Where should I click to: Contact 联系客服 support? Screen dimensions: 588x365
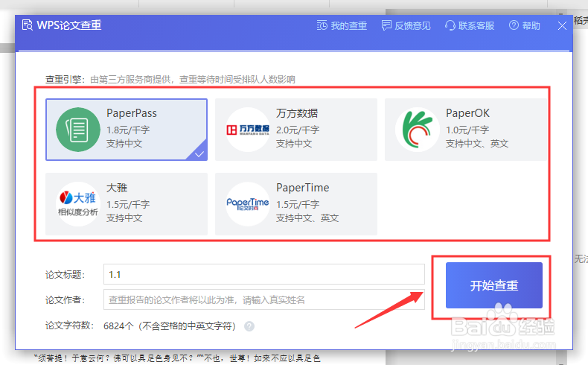(x=470, y=25)
